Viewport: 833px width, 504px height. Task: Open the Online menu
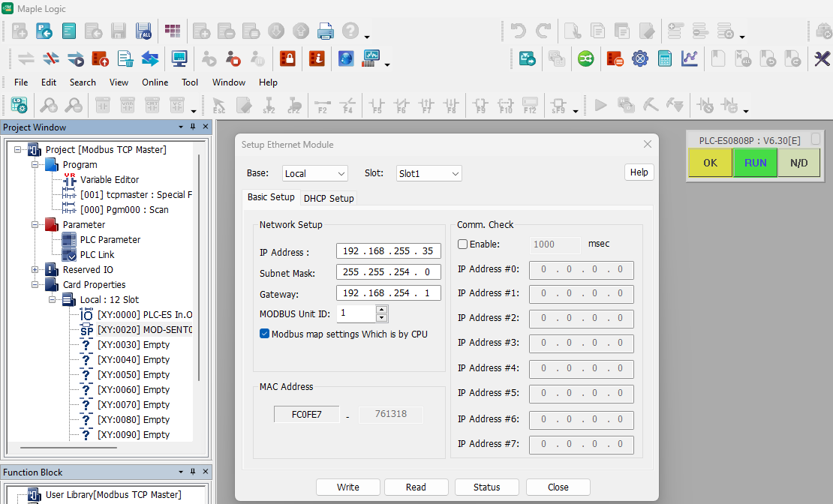pyautogui.click(x=155, y=82)
